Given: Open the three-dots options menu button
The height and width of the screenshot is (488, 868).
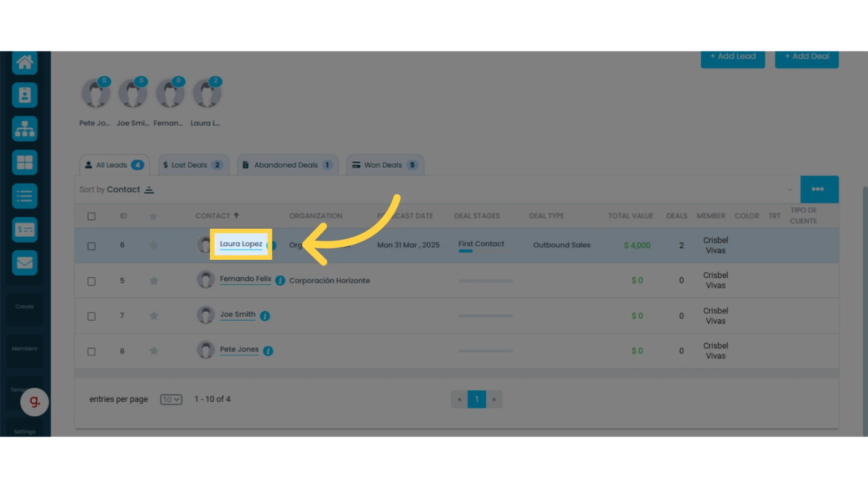Looking at the screenshot, I should [x=819, y=189].
